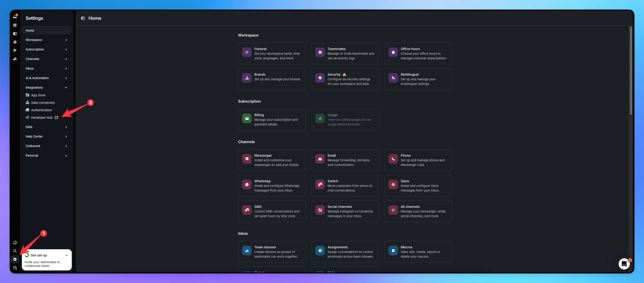Open the Multilingual translation card
The width and height of the screenshot is (644, 283).
pyautogui.click(x=418, y=79)
